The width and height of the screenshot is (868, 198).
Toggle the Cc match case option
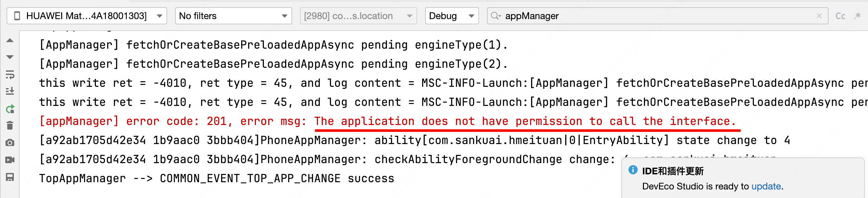[840, 16]
